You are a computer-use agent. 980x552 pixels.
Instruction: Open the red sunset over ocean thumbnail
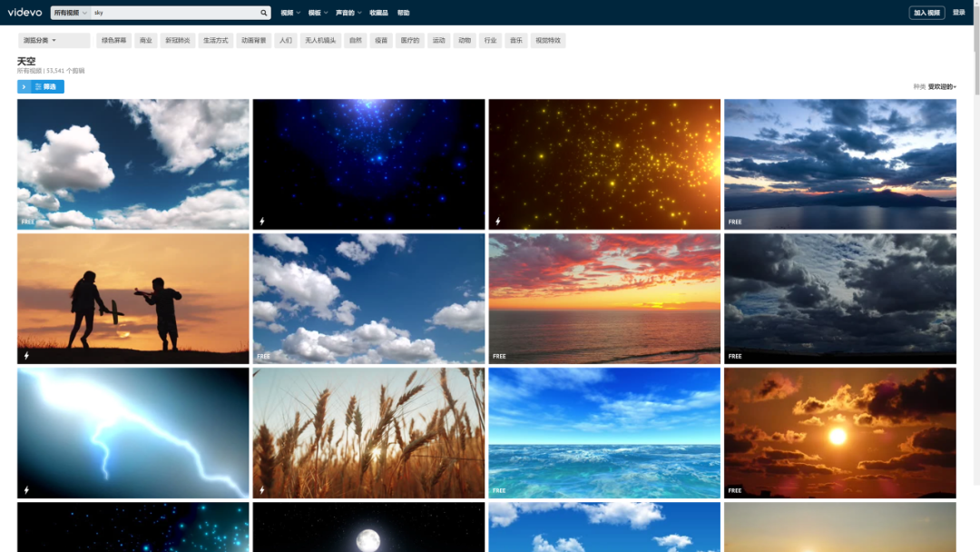[x=604, y=299]
